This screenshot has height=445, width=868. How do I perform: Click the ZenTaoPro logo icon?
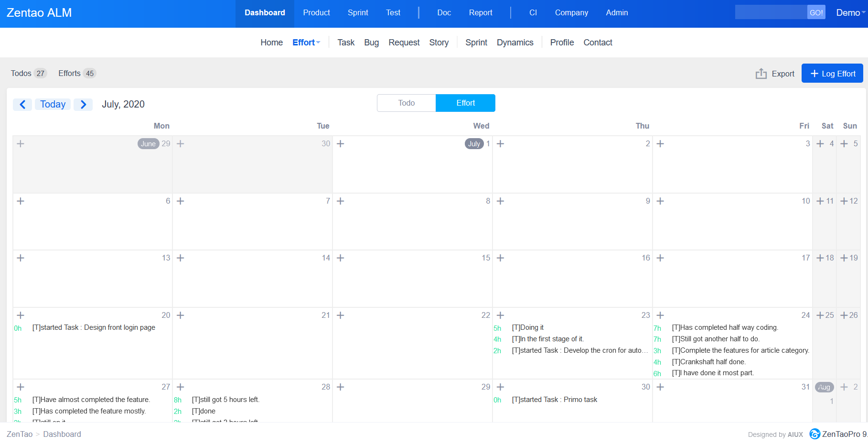pos(814,434)
